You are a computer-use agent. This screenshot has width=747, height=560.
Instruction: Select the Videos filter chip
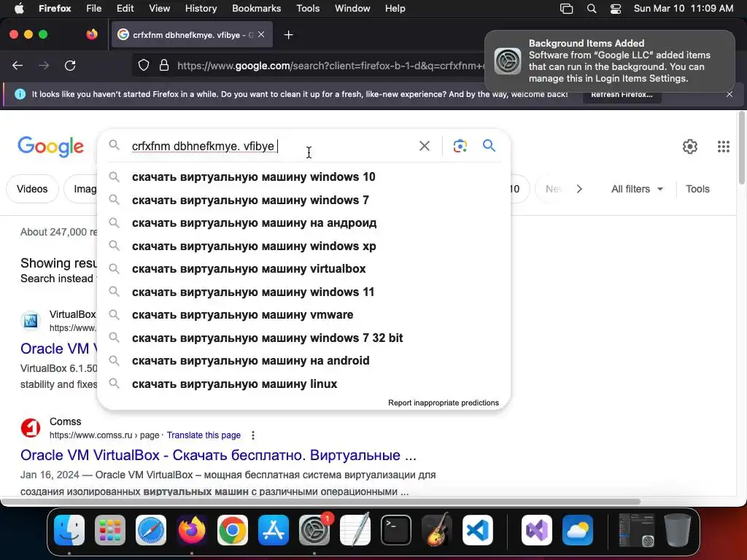pos(32,189)
